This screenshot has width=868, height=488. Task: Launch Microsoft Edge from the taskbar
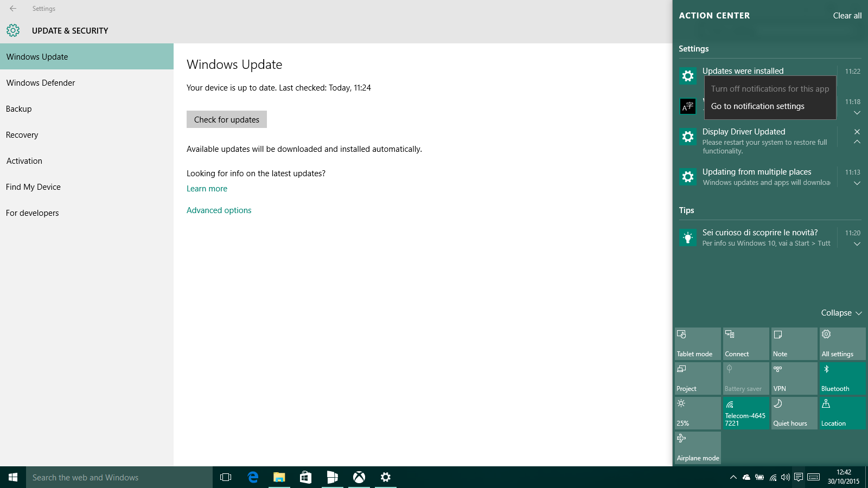point(253,477)
